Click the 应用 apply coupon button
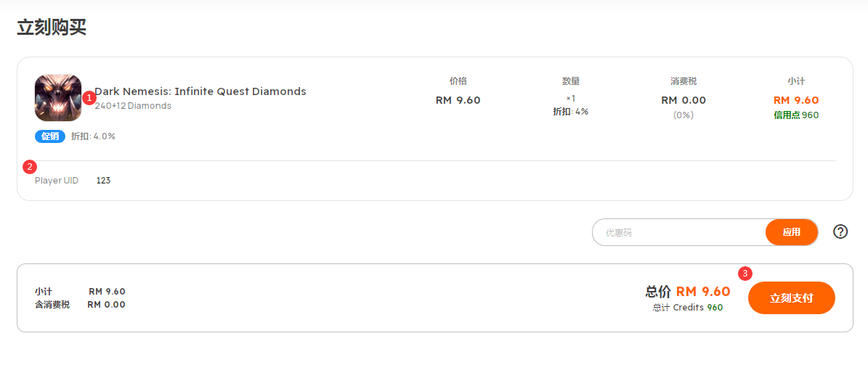This screenshot has width=868, height=365. [x=792, y=232]
